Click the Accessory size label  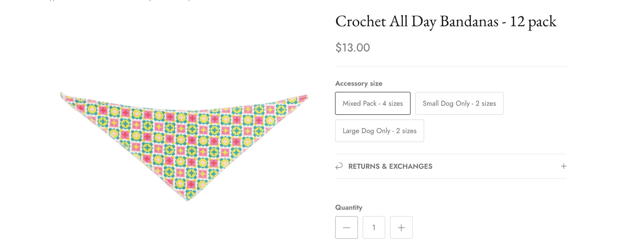(x=359, y=83)
